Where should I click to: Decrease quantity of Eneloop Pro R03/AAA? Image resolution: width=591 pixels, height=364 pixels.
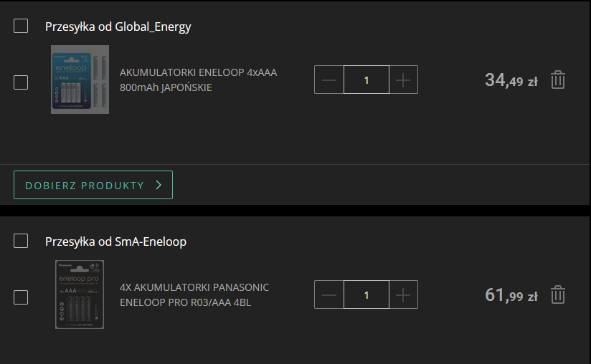(329, 294)
